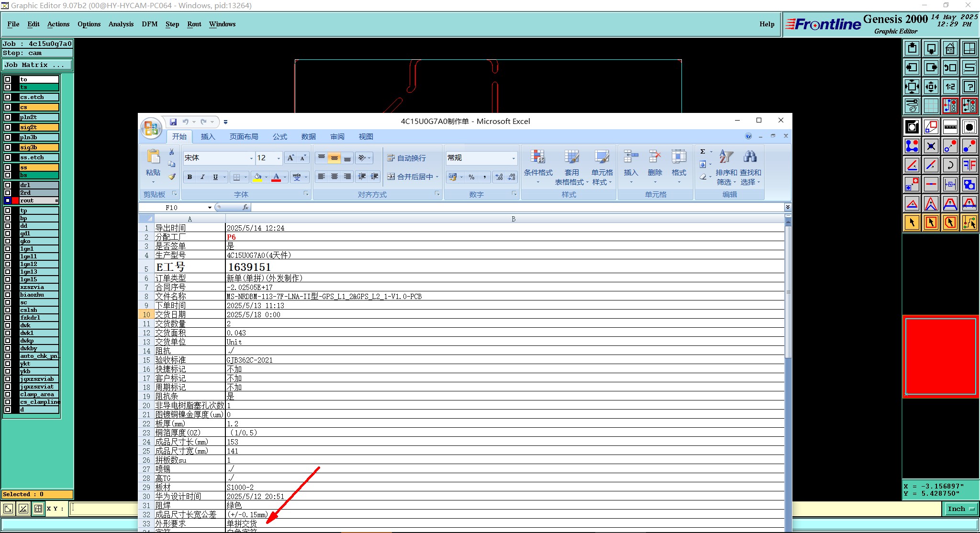Toggle visibility box of cs.etch layer
Viewport: 980px width, 533px height.
tap(8, 97)
